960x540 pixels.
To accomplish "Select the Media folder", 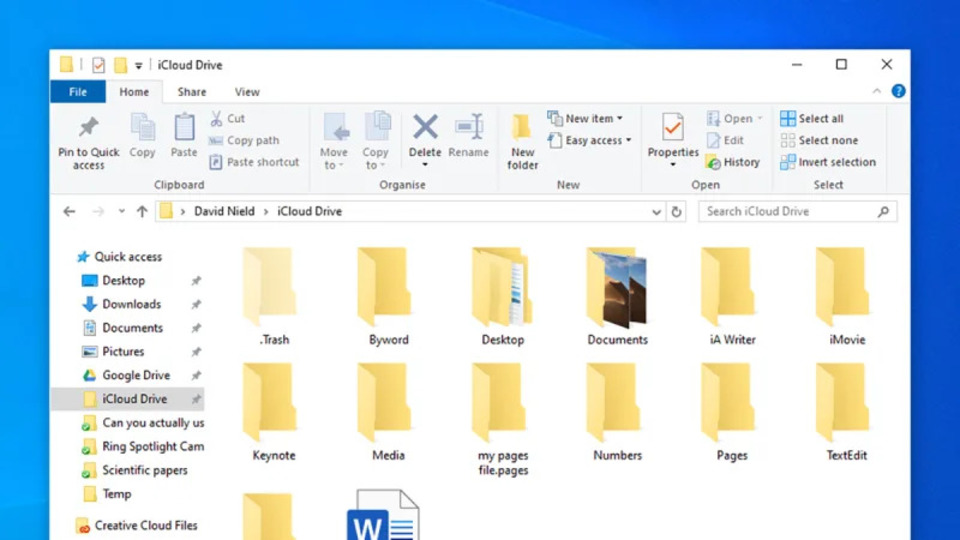I will [388, 412].
